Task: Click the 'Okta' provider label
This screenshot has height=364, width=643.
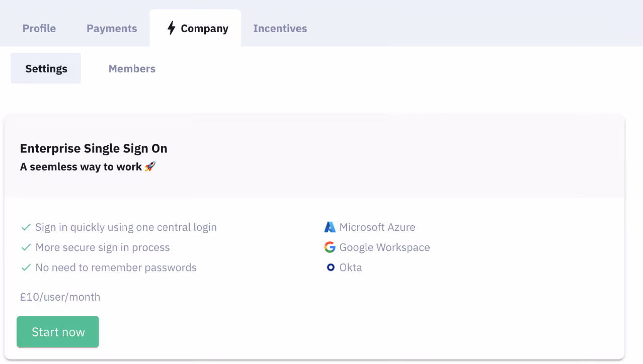Action: 351,267
